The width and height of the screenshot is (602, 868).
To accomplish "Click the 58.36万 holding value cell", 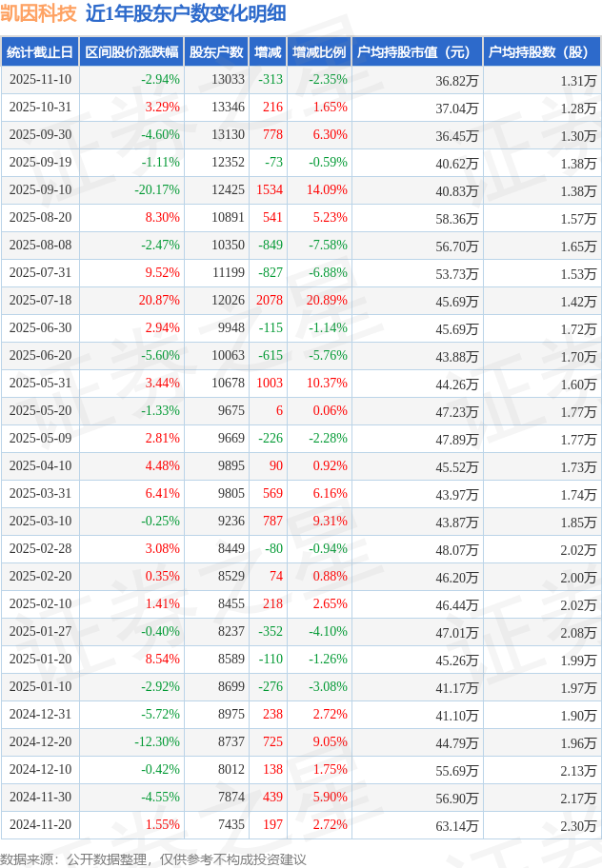I will 457,219.
